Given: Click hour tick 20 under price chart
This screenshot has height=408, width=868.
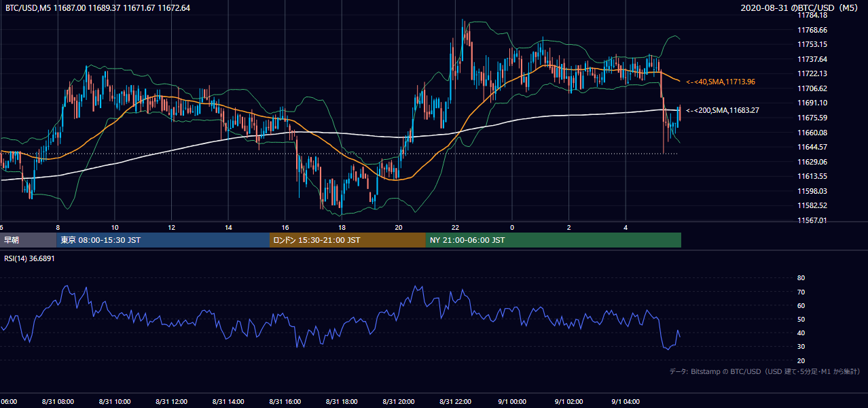Looking at the screenshot, I should click(399, 227).
